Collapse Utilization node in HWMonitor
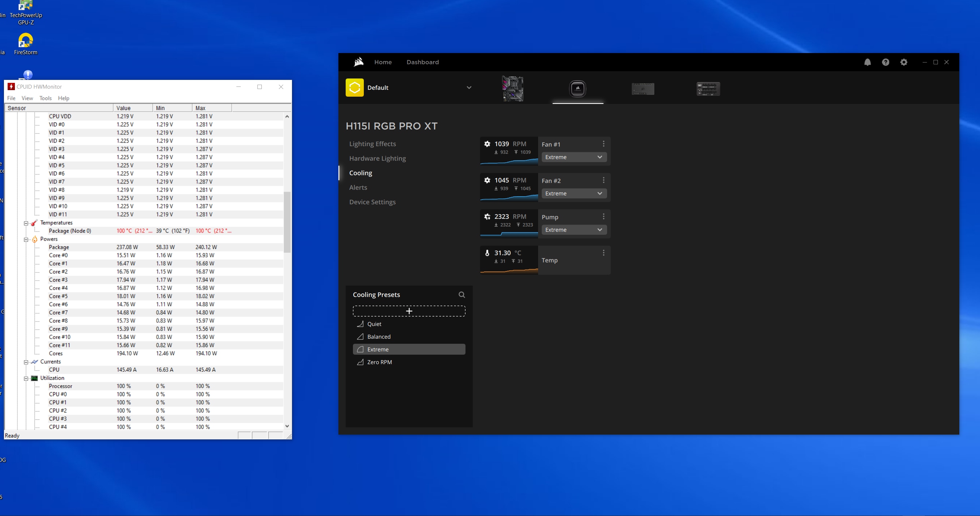980x516 pixels. tap(26, 379)
